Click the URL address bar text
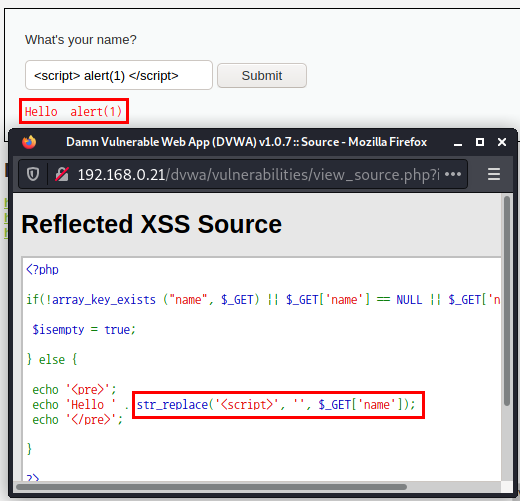The image size is (520, 501). 259,174
